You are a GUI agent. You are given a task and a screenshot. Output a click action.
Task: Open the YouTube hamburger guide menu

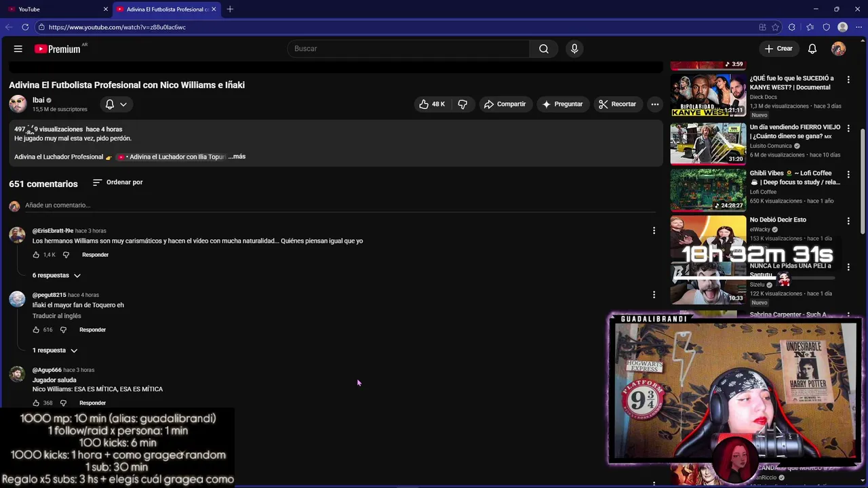(18, 49)
